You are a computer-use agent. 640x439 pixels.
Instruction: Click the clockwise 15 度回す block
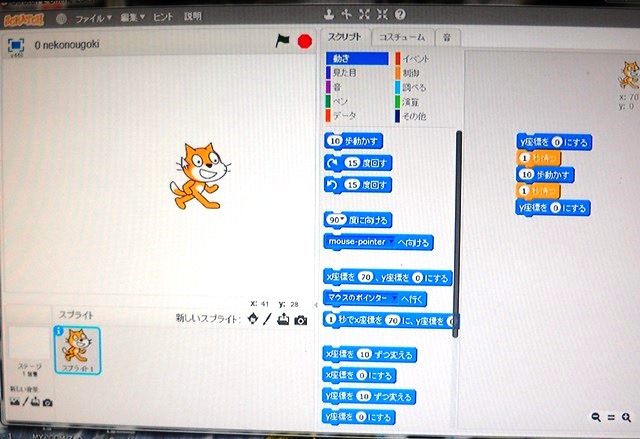click(x=358, y=163)
